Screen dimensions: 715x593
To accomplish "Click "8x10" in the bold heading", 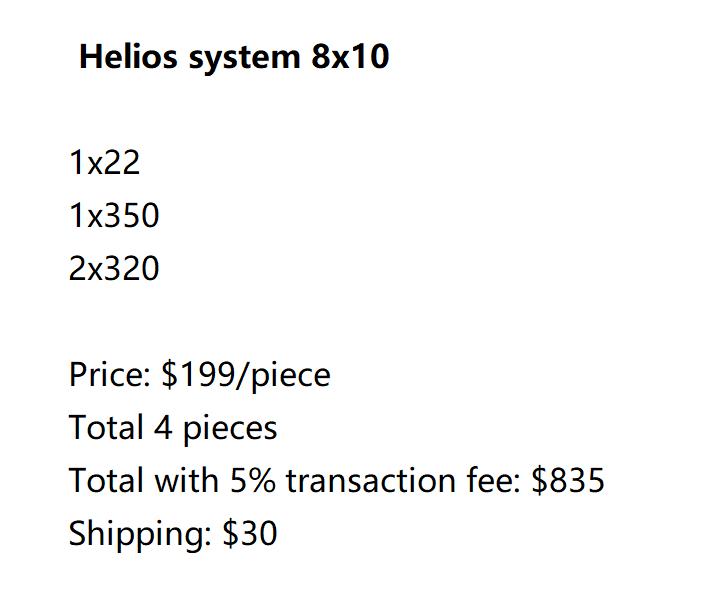I will point(350,57).
